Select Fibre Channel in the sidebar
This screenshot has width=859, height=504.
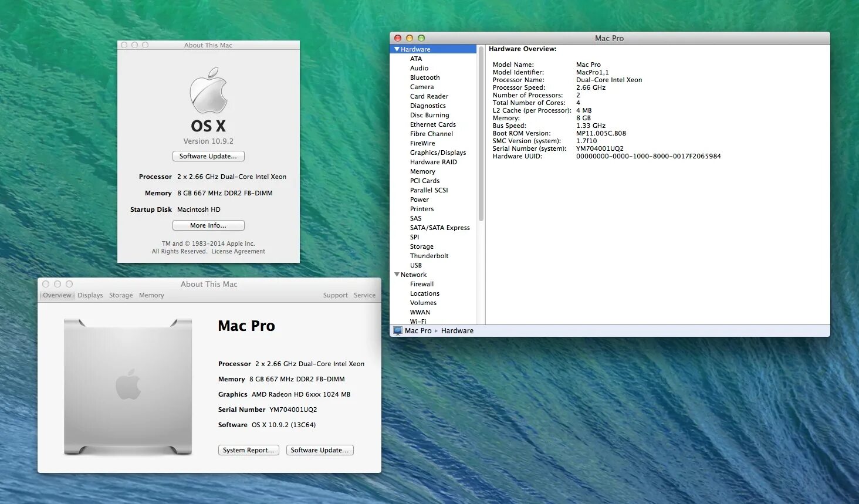pyautogui.click(x=431, y=134)
